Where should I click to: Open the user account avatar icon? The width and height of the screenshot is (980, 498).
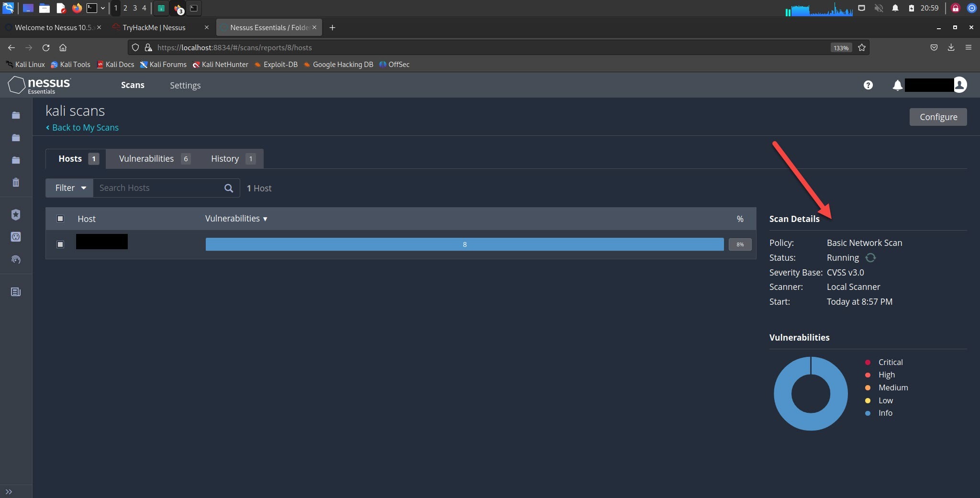[x=959, y=85]
